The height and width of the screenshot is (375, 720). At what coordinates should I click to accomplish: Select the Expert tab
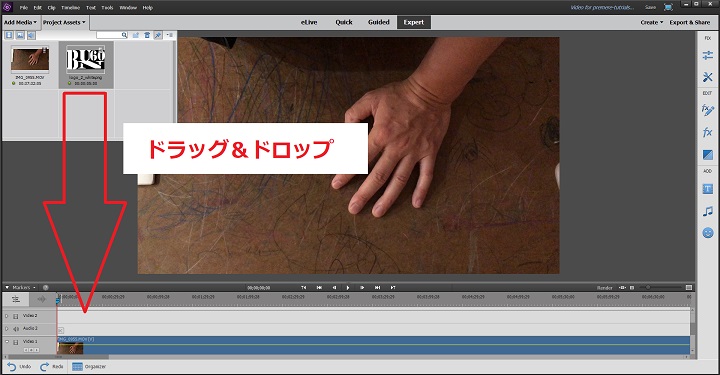click(414, 22)
